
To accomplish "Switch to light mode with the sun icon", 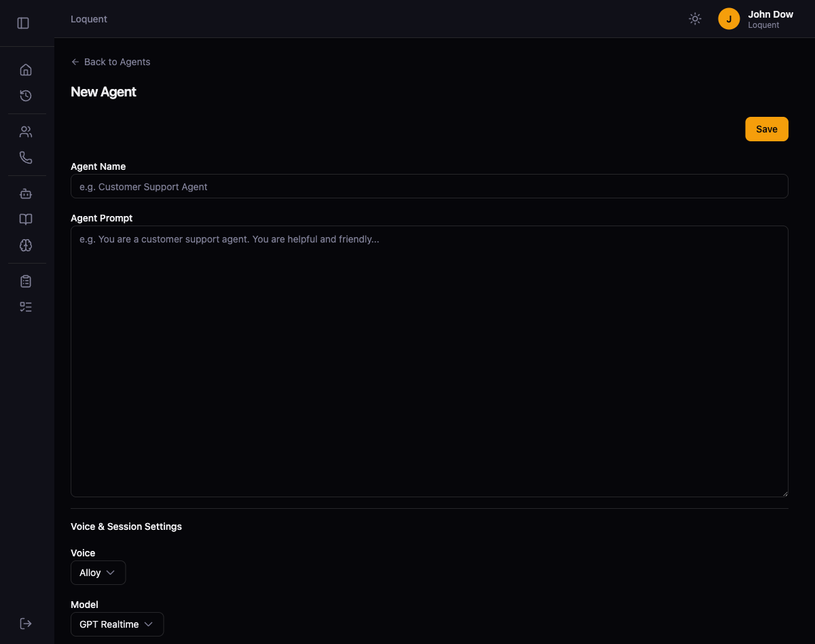I will point(695,18).
